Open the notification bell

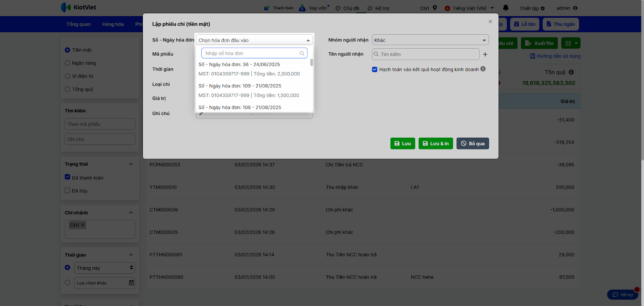(x=506, y=8)
